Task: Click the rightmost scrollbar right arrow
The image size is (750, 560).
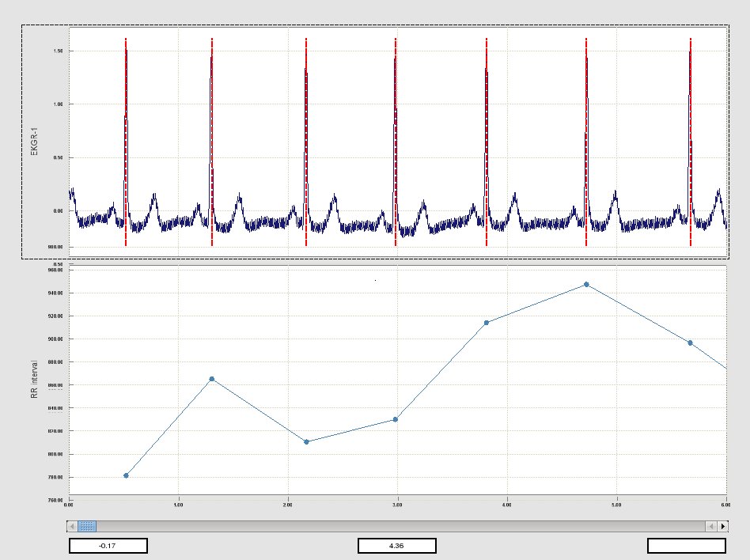Action: (x=722, y=526)
